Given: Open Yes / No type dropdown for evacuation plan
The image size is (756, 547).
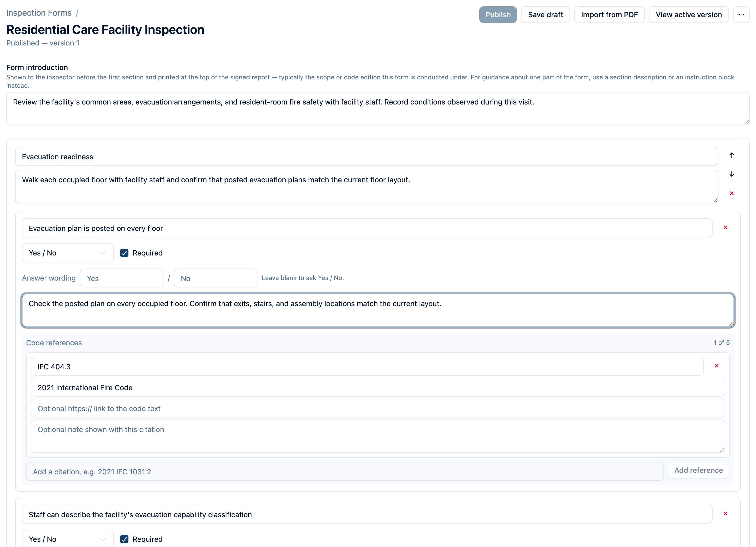Looking at the screenshot, I should coord(68,253).
